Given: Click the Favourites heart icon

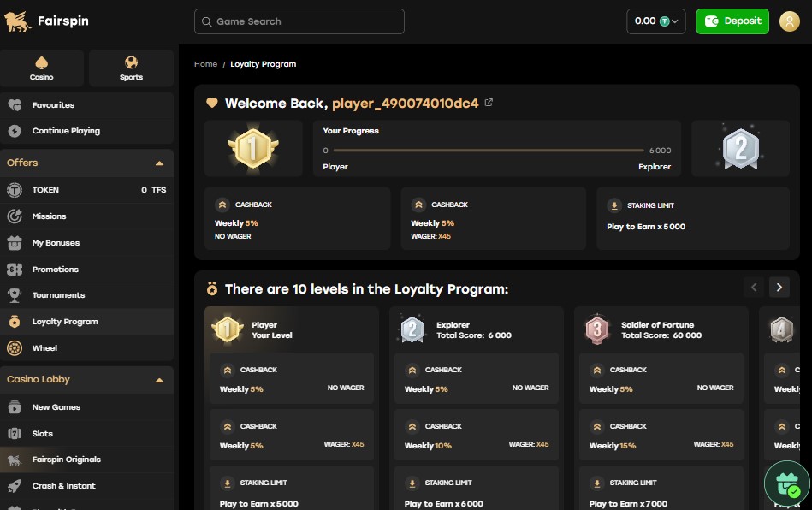Looking at the screenshot, I should click(15, 105).
